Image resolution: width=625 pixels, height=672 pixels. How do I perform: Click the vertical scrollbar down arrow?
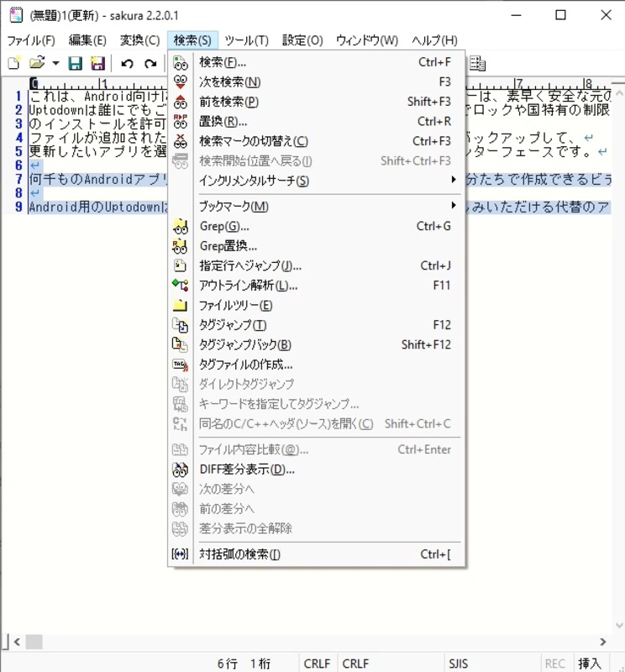point(619,625)
